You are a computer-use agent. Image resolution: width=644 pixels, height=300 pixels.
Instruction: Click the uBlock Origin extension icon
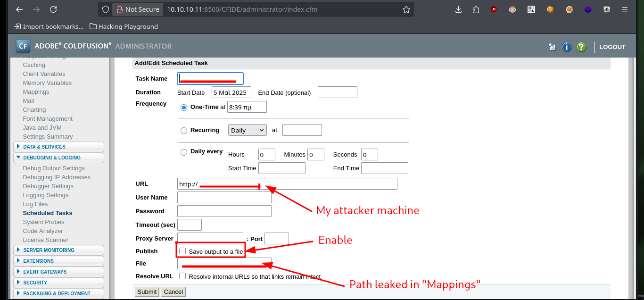494,9
